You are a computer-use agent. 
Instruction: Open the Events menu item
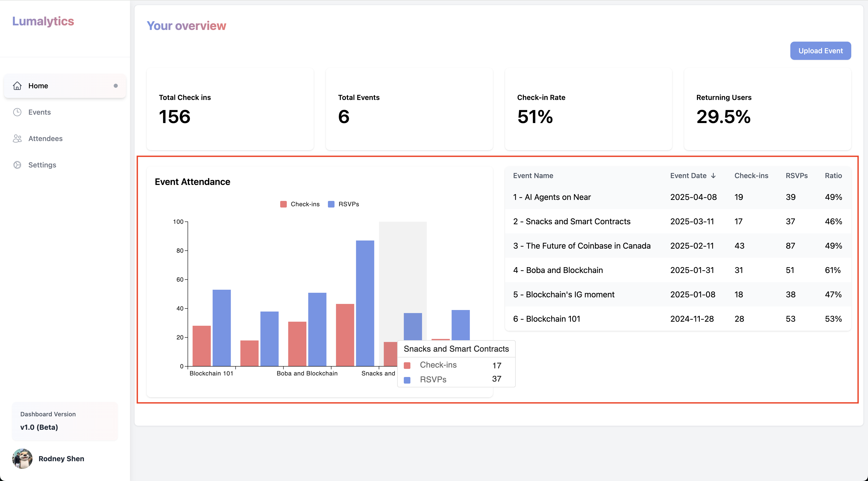coord(39,112)
